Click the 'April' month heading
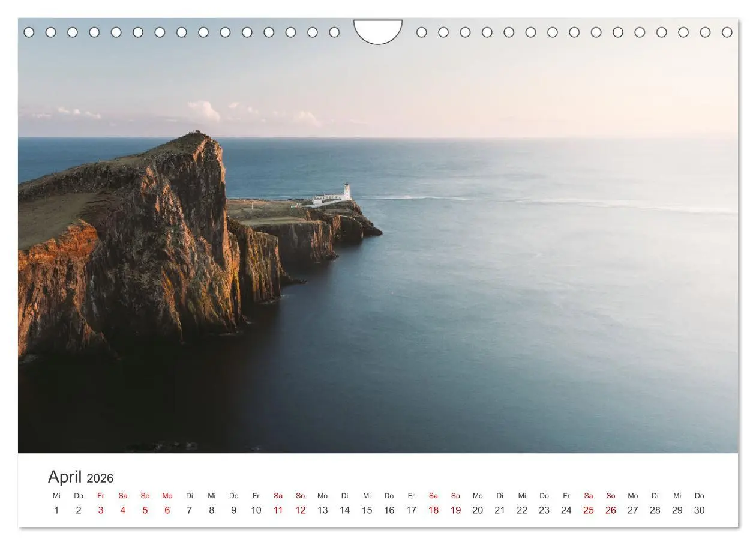 (65, 477)
